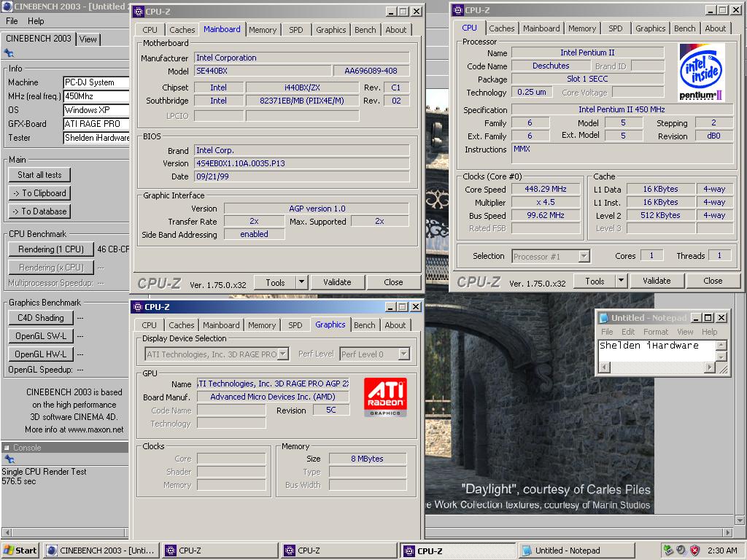
Task: Open About tab in CPU tab CPU-Z window
Action: pyautogui.click(x=715, y=28)
